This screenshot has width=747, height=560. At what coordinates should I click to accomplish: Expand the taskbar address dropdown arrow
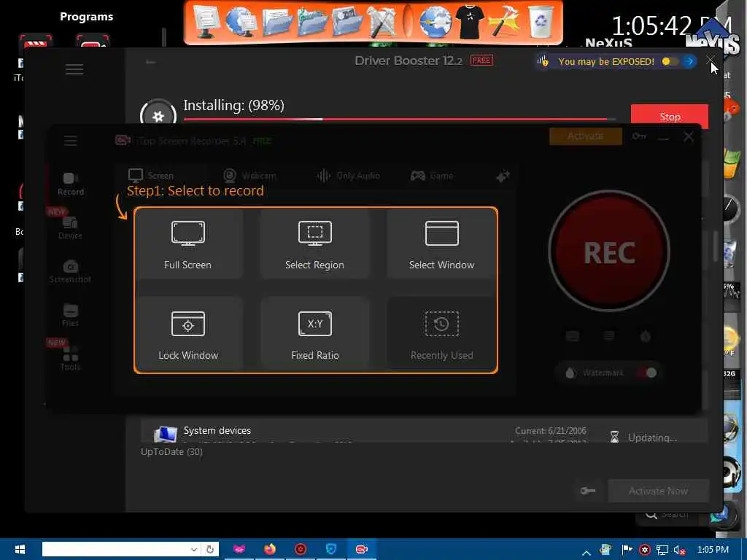(194, 549)
